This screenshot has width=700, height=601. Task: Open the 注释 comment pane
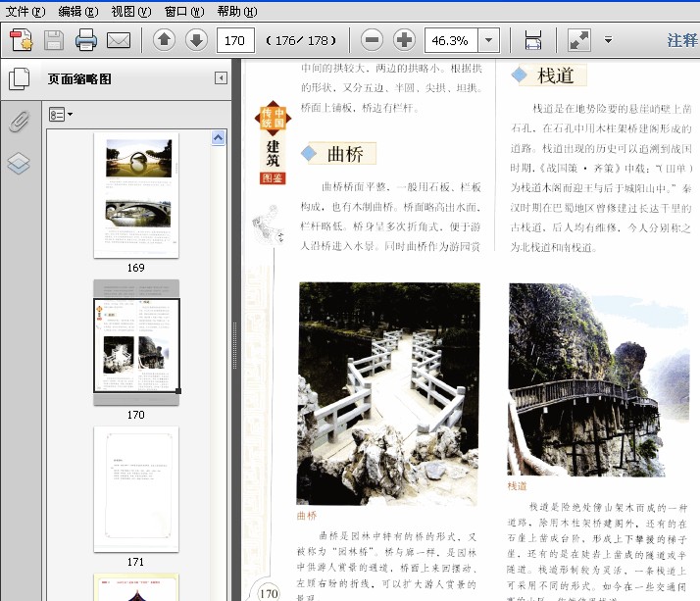[682, 40]
